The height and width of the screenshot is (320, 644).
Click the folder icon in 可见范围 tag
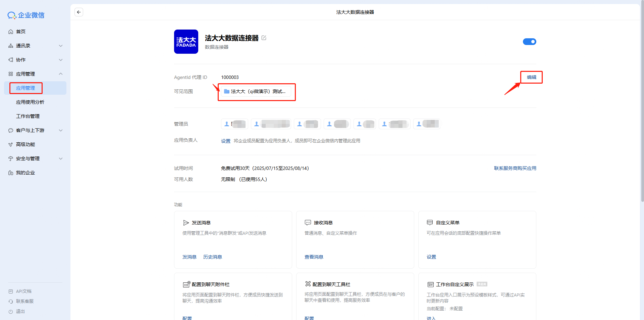click(x=227, y=91)
